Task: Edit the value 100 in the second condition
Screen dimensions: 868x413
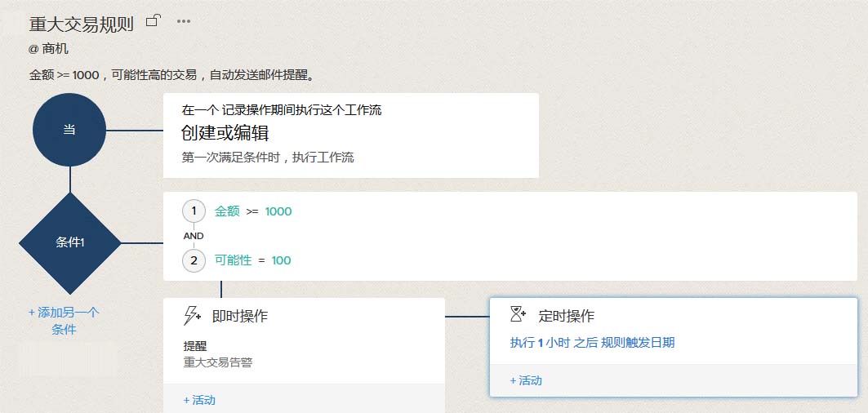Action: (281, 260)
